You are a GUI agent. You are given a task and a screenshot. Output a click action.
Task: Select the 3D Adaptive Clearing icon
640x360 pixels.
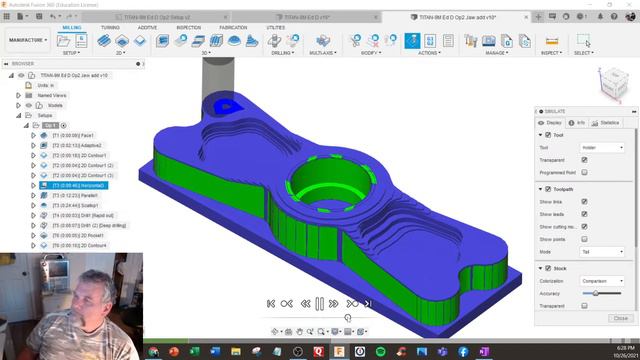point(162,40)
